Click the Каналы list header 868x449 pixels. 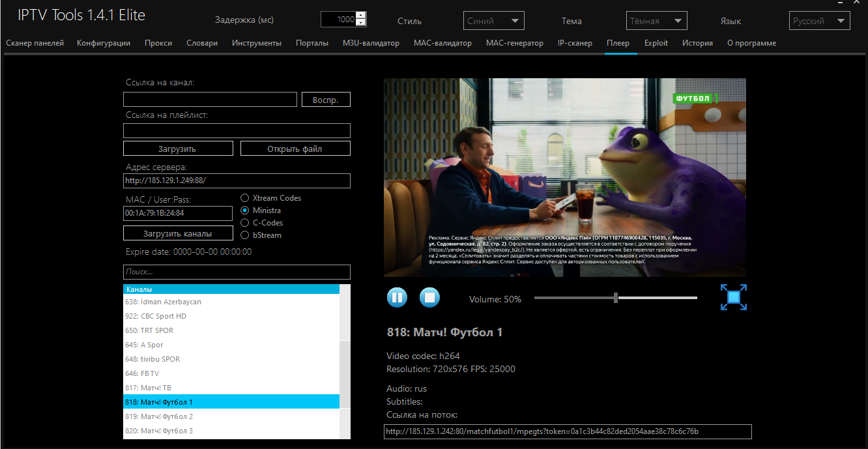click(231, 289)
